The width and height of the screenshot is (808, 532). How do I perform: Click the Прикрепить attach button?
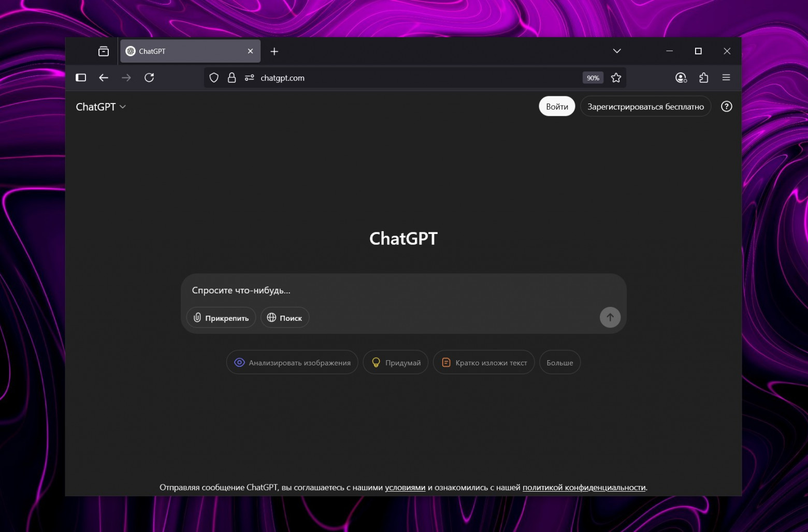tap(221, 318)
